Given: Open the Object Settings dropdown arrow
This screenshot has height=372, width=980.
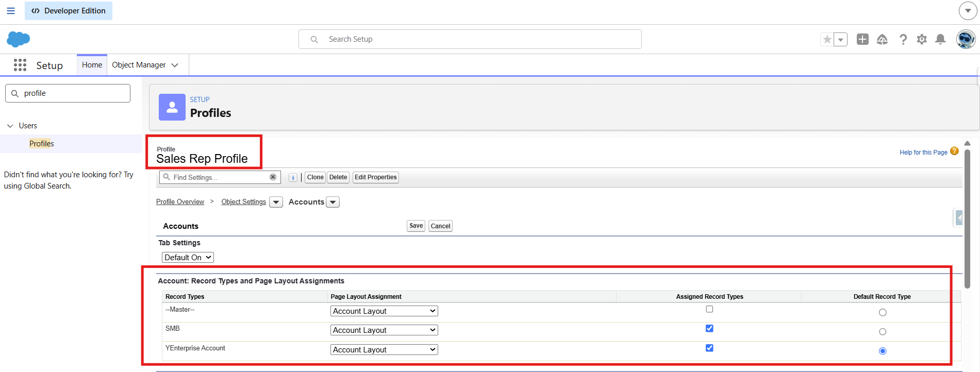Looking at the screenshot, I should tap(276, 202).
